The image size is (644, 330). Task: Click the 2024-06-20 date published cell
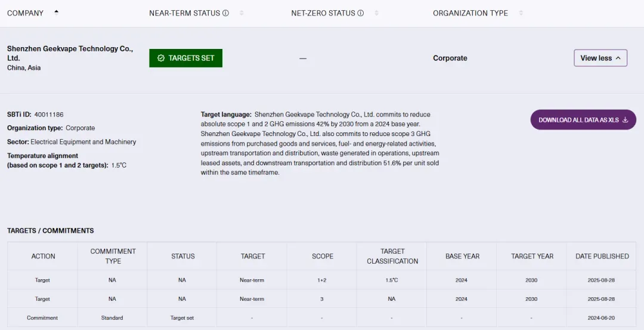601,318
